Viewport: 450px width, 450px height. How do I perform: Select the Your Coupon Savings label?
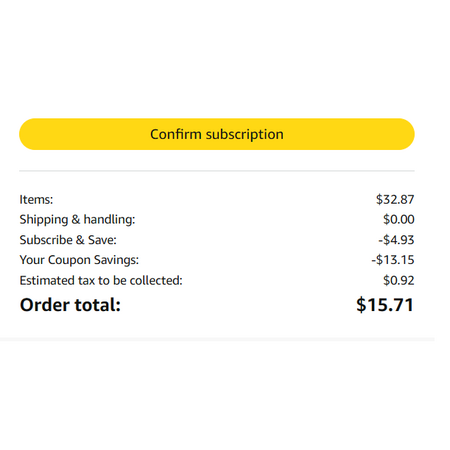[x=79, y=260]
